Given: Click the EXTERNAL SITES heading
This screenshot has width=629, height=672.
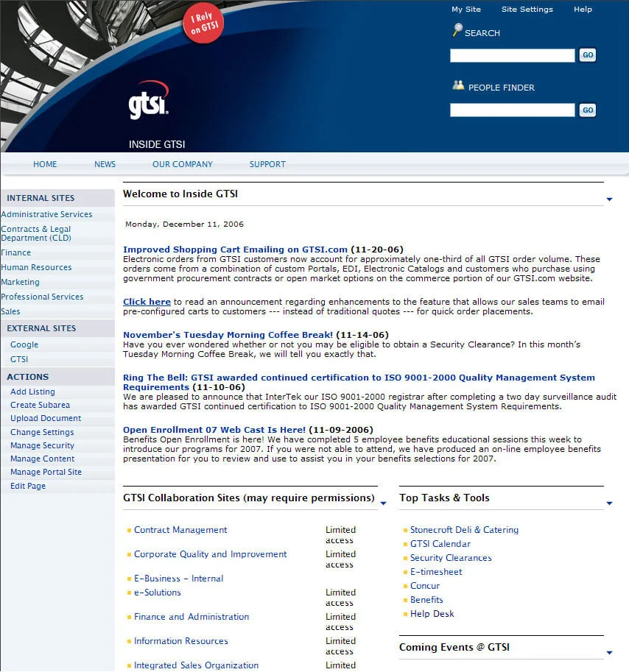Looking at the screenshot, I should (x=41, y=328).
